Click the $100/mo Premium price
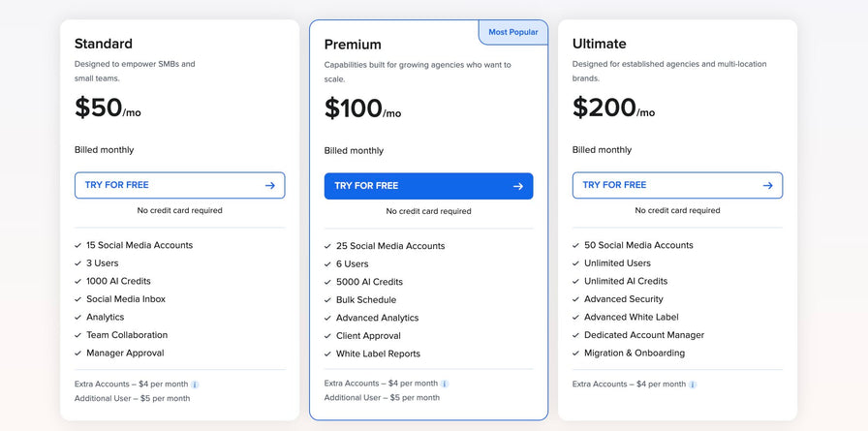Viewport: 868px width, 431px height. pos(362,108)
